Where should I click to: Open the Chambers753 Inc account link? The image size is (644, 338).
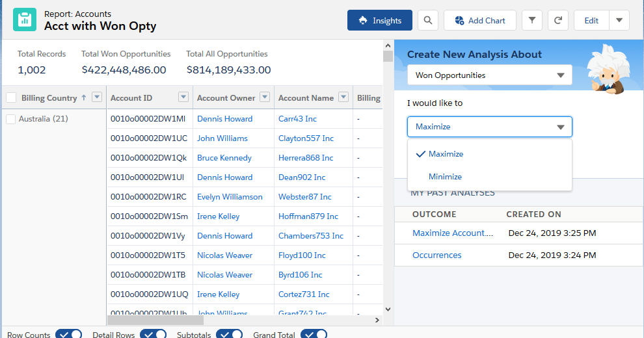[311, 236]
